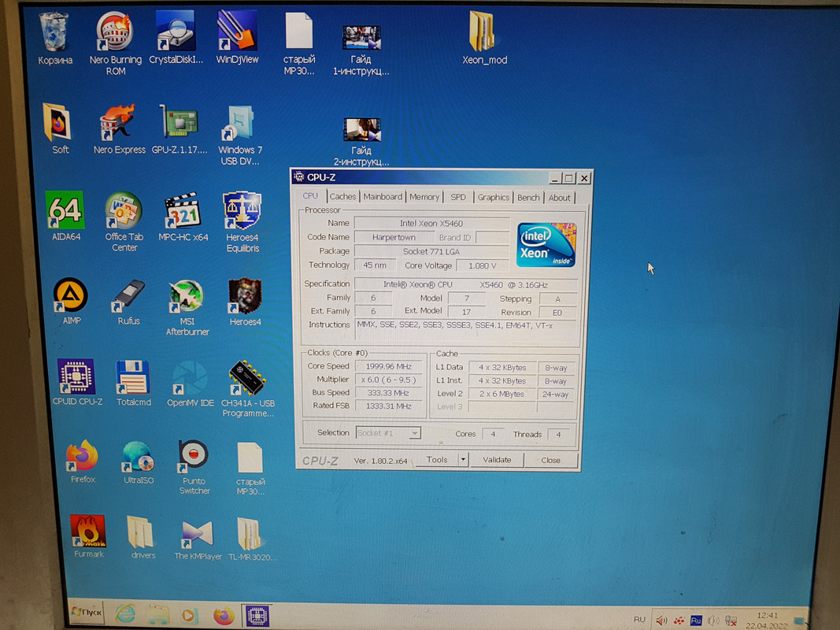The image size is (840, 630).
Task: Select the Firefox desktop shortcut
Action: point(83,461)
